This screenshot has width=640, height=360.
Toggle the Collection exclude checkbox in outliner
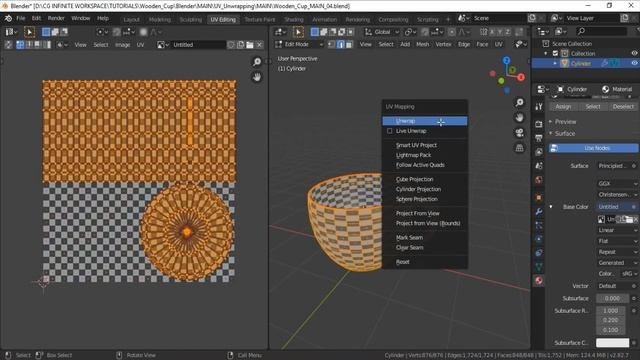pos(555,53)
